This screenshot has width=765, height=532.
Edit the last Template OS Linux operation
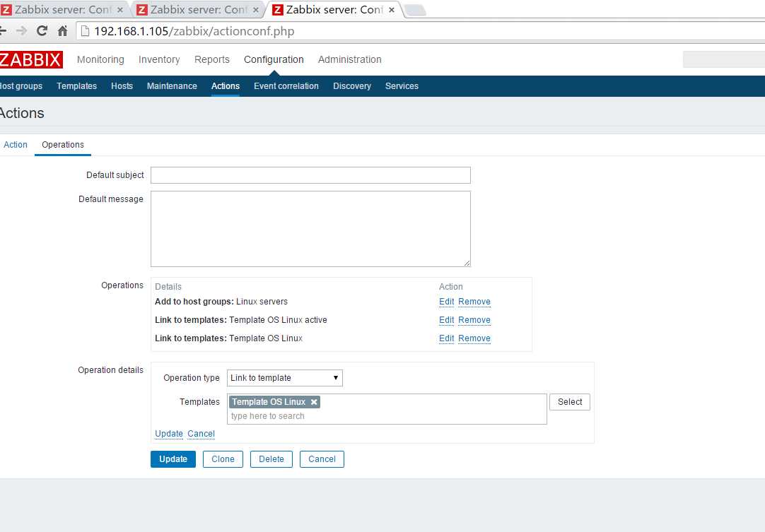(446, 338)
